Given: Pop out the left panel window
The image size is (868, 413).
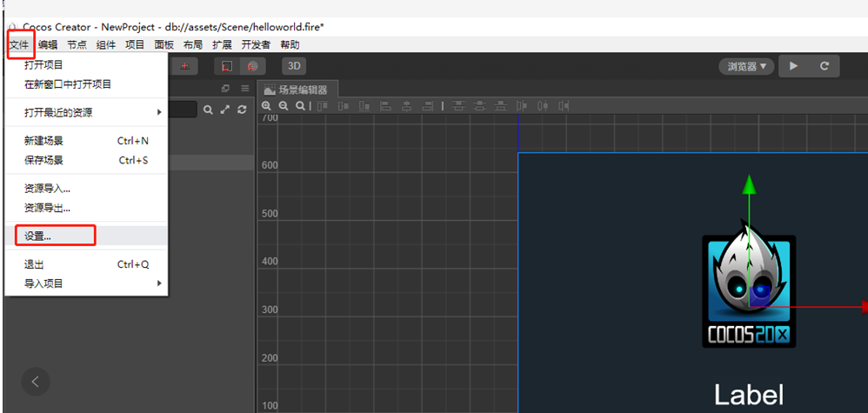Looking at the screenshot, I should pos(225,89).
